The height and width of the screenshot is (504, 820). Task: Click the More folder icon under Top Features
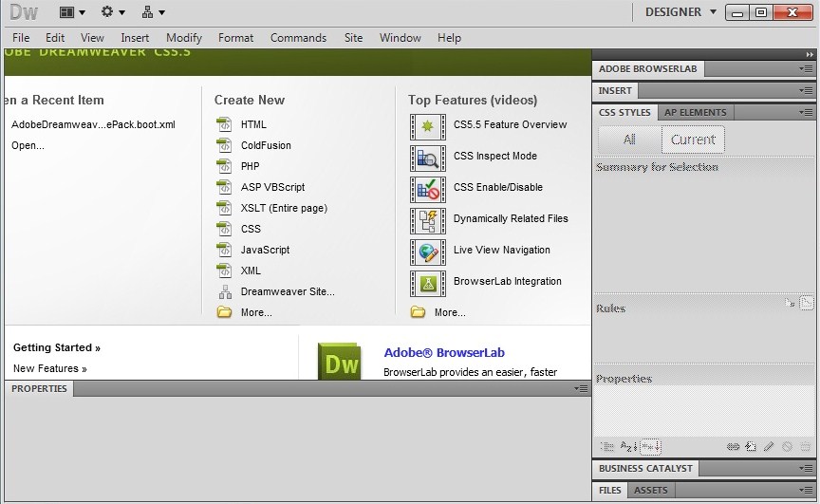tap(418, 312)
